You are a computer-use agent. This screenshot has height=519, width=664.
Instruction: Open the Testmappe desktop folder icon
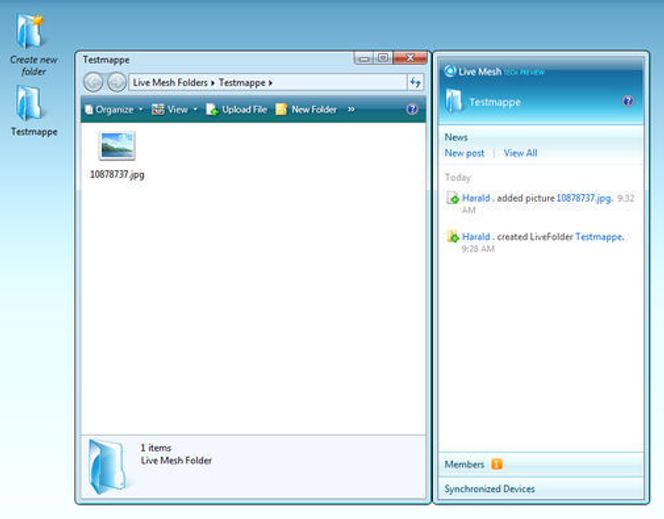29,103
